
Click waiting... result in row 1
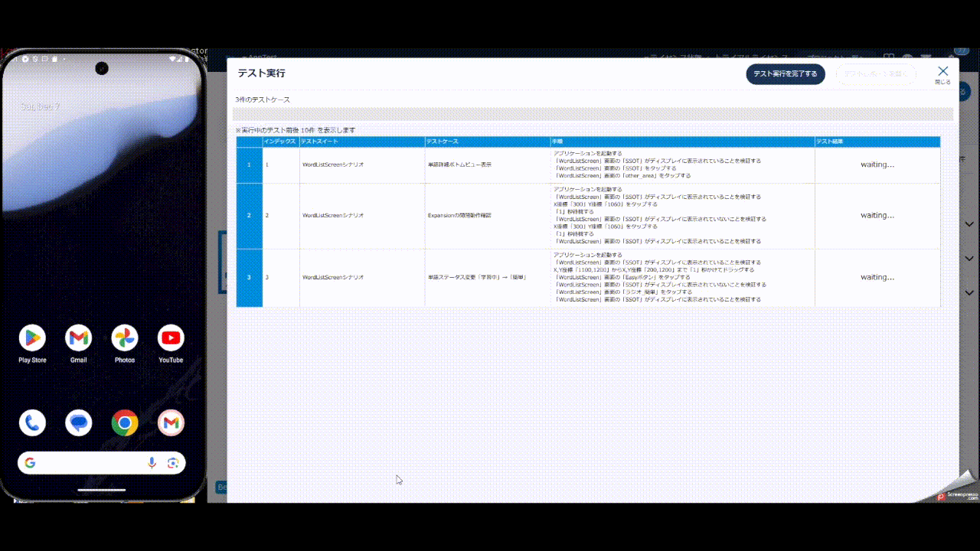877,165
